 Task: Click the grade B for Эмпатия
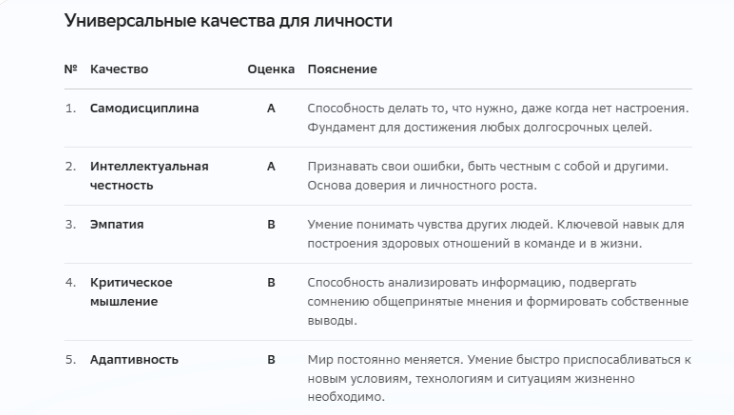pos(271,225)
